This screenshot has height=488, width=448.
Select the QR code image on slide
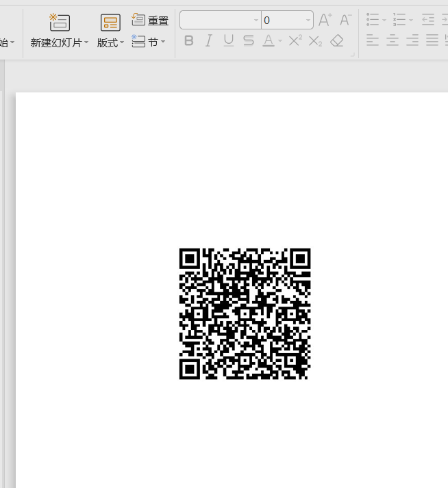point(245,313)
